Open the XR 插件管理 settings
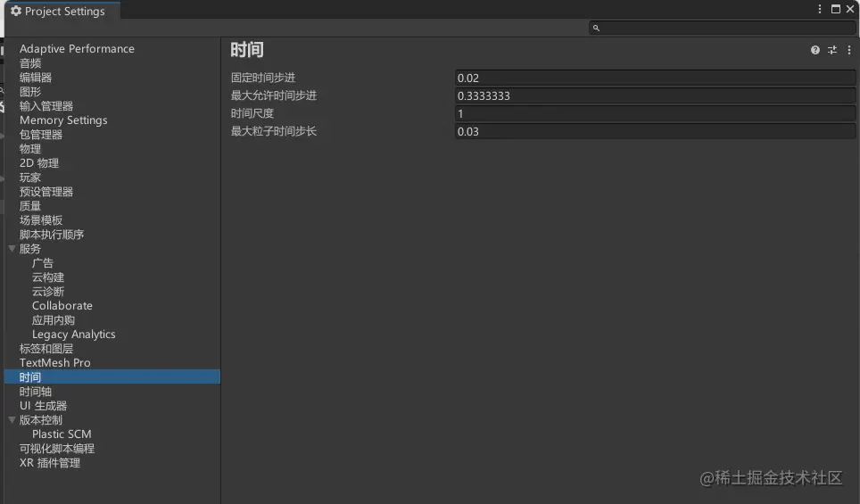The height and width of the screenshot is (504, 860). point(50,462)
